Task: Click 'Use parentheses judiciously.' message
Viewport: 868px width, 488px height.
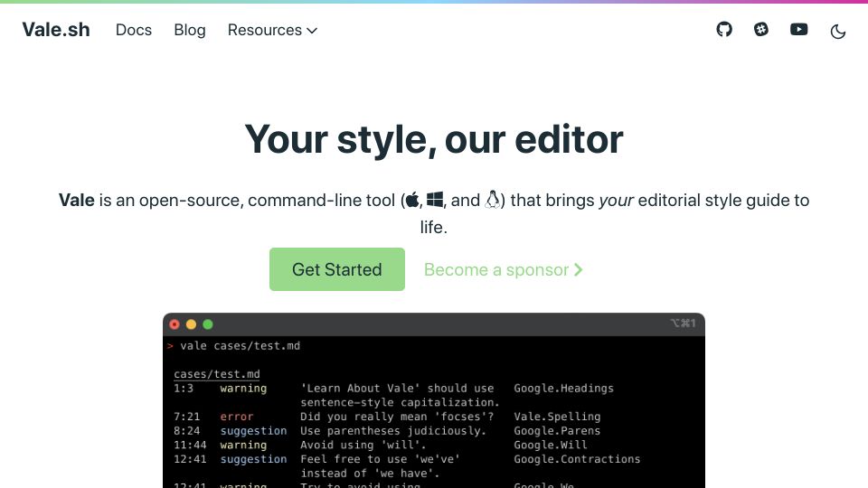Action: [x=393, y=431]
